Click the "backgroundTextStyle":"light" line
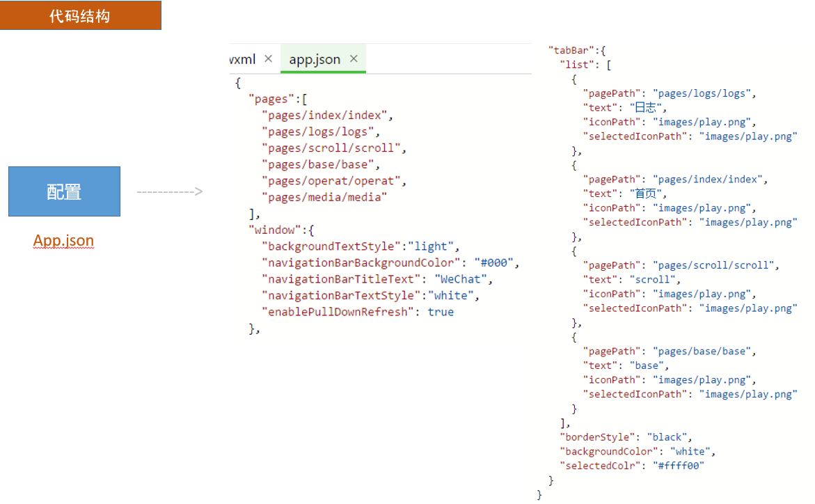This screenshot has height=504, width=815. pos(361,246)
